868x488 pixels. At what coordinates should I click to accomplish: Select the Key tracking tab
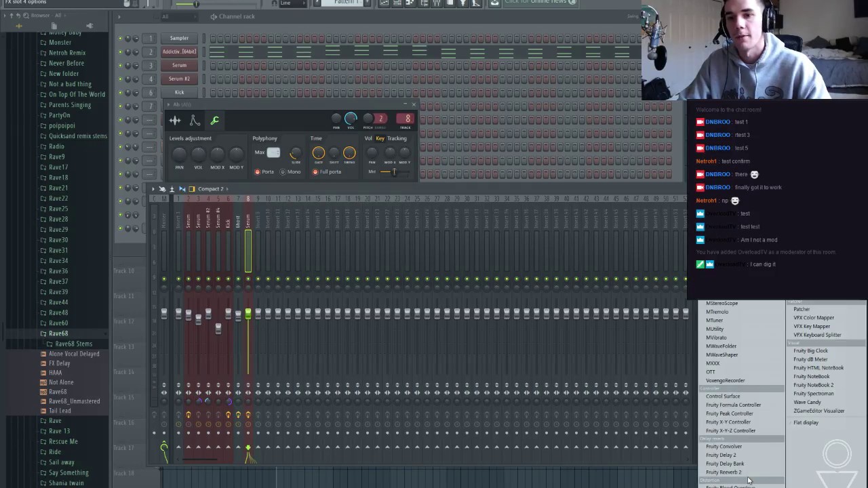click(380, 138)
